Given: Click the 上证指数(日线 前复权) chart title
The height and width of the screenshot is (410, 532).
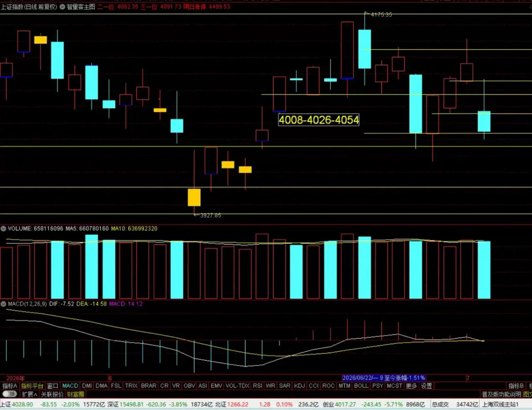Looking at the screenshot, I should pos(29,7).
